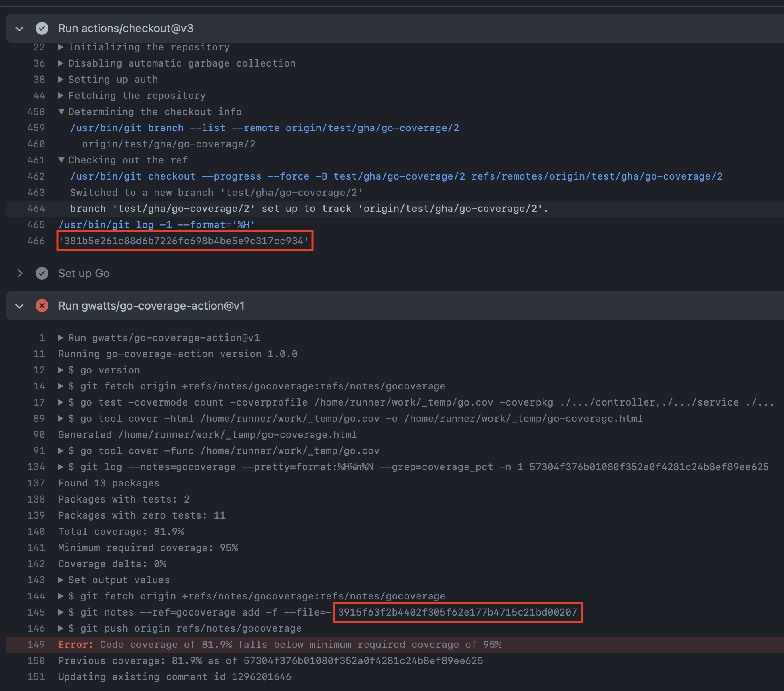Image resolution: width=784 pixels, height=691 pixels.
Task: Click line number 149 beside the Error message
Action: [36, 645]
